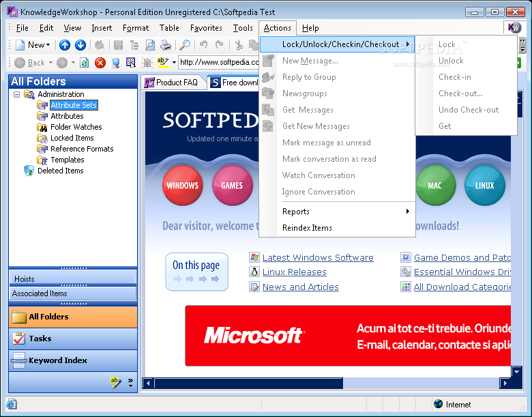This screenshot has width=532, height=417.
Task: Click the browser refresh icon
Action: (84, 63)
